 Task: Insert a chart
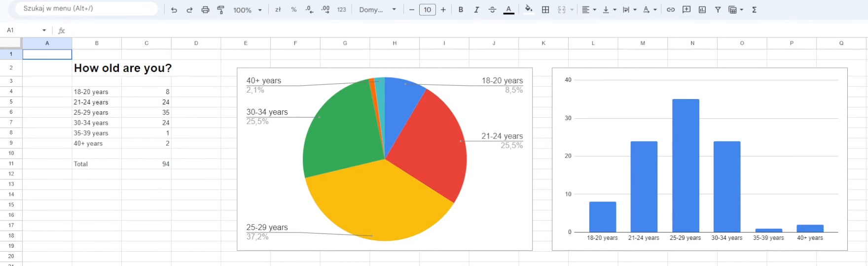coord(702,10)
